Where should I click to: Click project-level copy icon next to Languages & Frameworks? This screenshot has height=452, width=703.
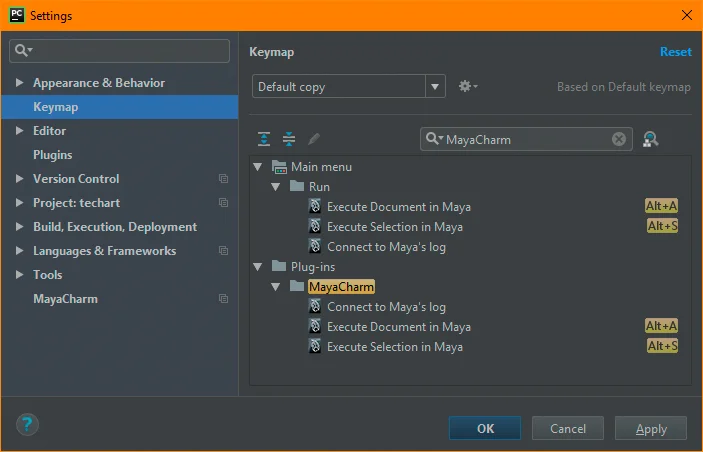click(x=223, y=251)
